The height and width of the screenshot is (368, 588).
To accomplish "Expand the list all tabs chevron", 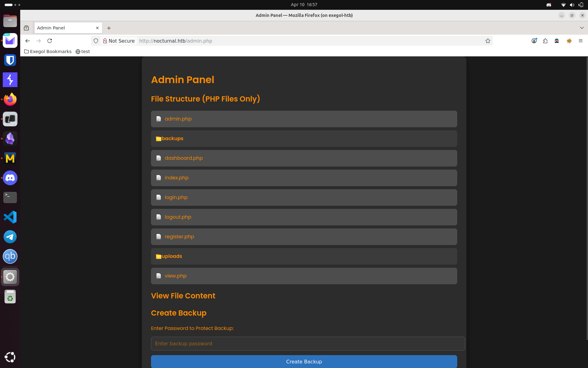I will pos(582,28).
